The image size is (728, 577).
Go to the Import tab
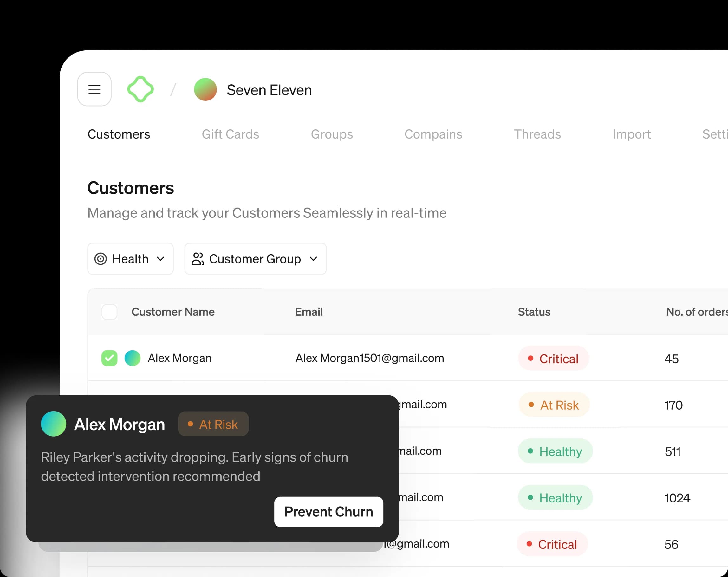tap(631, 134)
